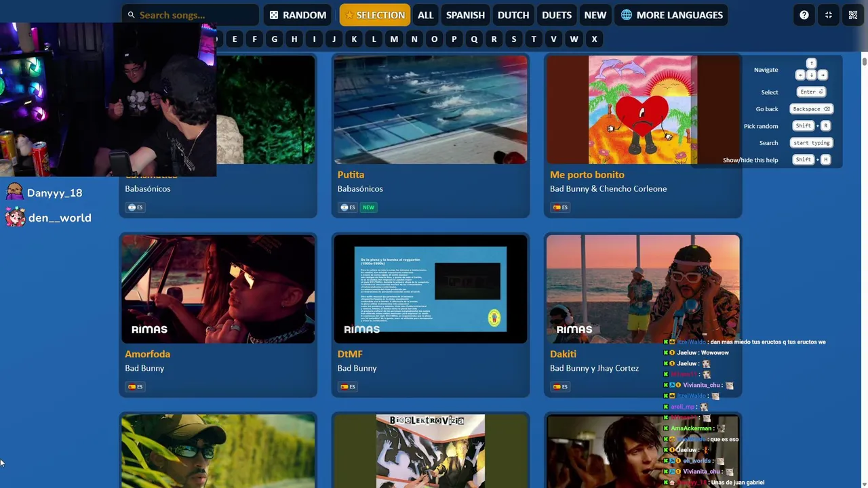Image resolution: width=868 pixels, height=488 pixels.
Task: Jump to letter N
Action: point(414,39)
